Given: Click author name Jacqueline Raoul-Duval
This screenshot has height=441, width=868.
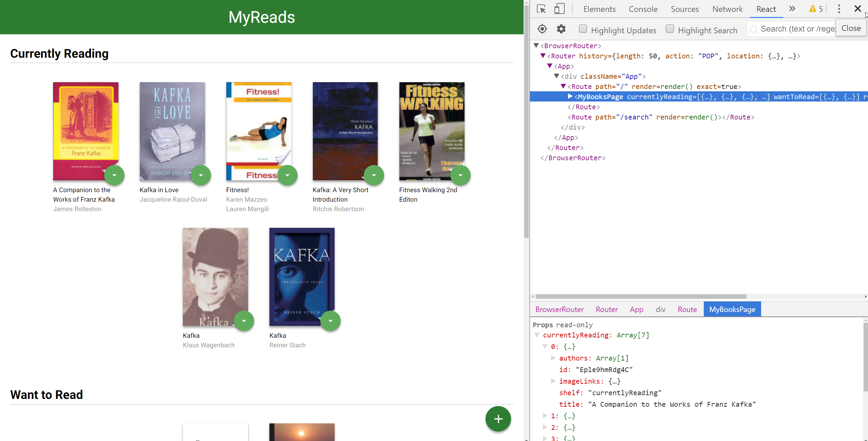Looking at the screenshot, I should click(x=173, y=199).
